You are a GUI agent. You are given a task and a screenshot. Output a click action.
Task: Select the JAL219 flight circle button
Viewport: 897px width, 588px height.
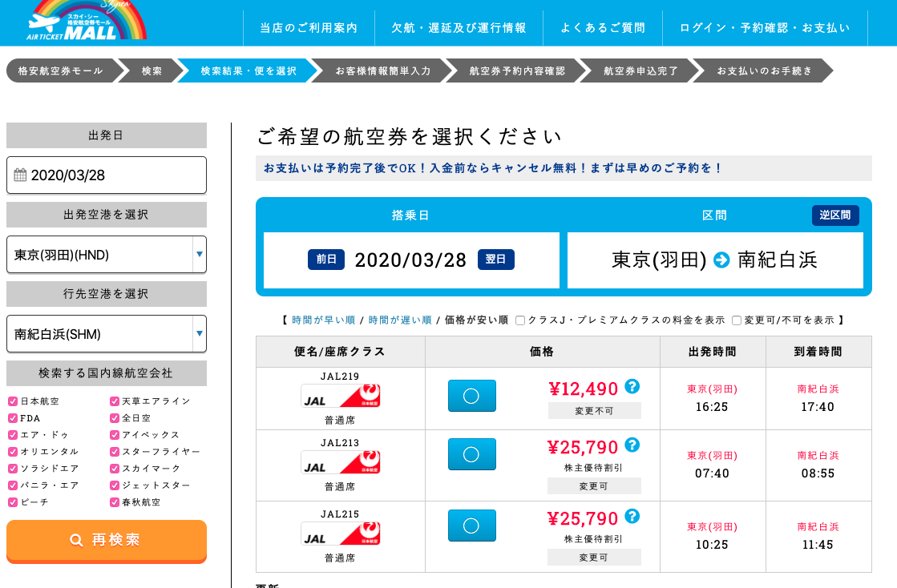point(472,396)
